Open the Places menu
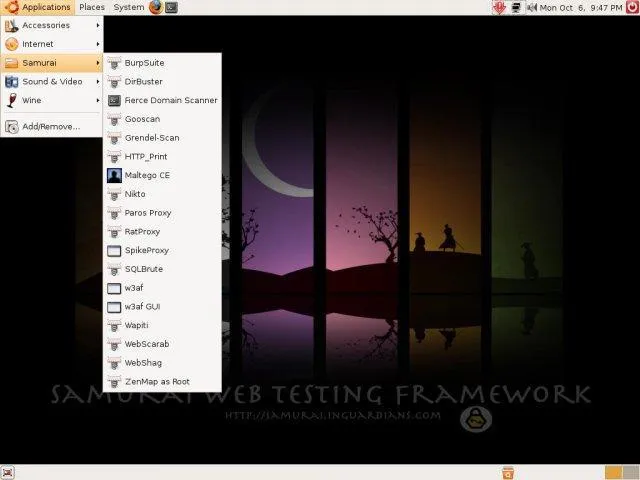 (92, 7)
